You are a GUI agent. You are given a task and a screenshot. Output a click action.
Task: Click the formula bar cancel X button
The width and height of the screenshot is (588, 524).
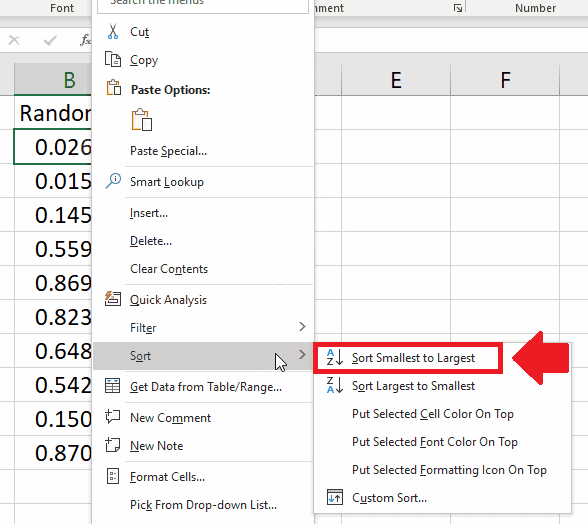click(14, 40)
